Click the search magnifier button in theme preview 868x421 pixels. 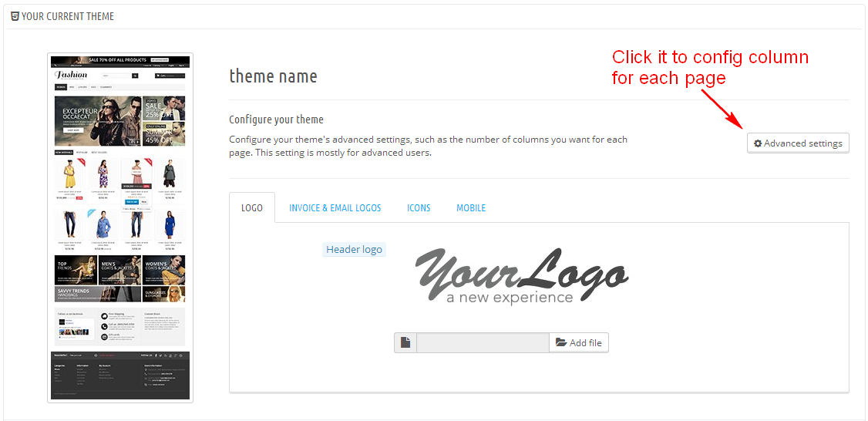(x=135, y=76)
